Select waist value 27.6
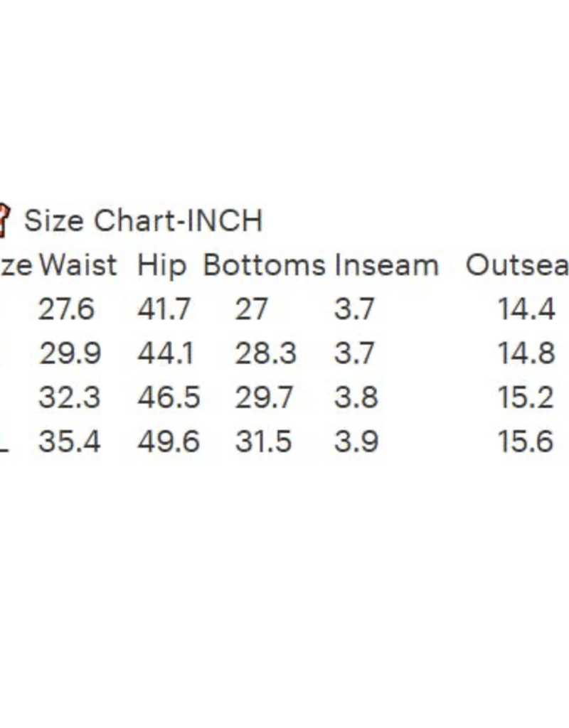 point(66,309)
